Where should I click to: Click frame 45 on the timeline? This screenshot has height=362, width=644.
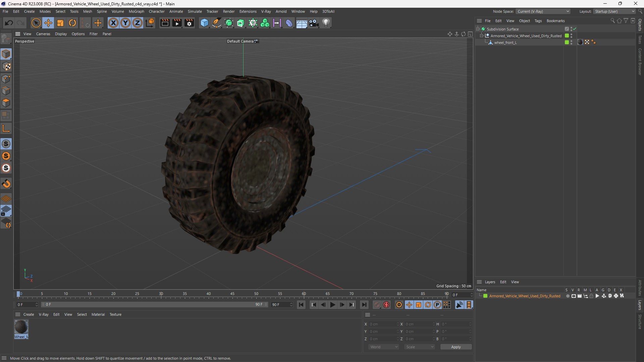(x=232, y=294)
